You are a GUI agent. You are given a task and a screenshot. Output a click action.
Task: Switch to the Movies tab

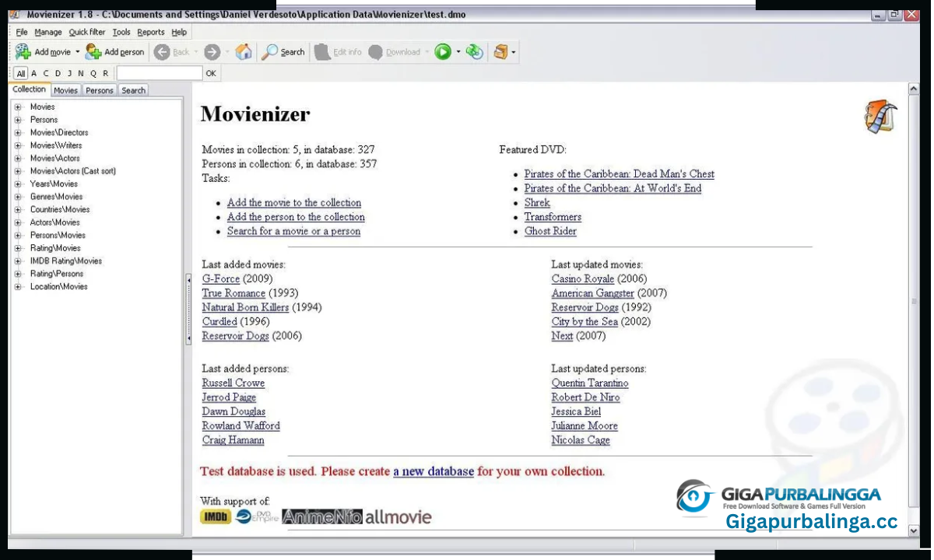[65, 90]
